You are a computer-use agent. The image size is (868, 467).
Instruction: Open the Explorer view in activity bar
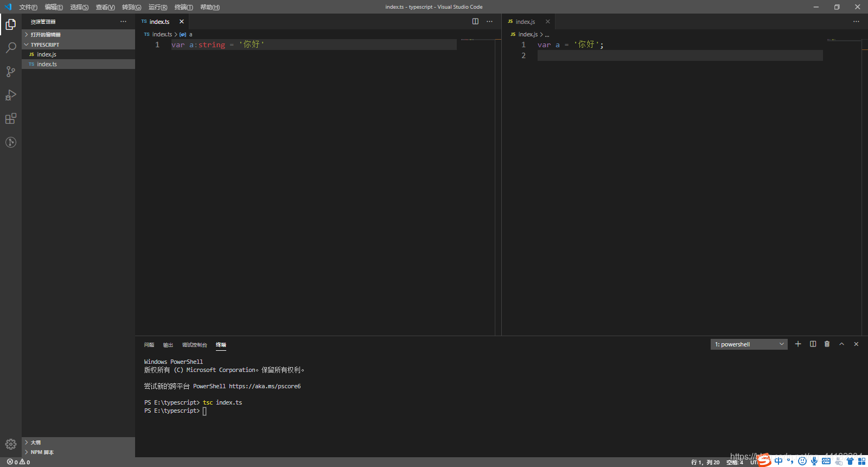tap(11, 24)
